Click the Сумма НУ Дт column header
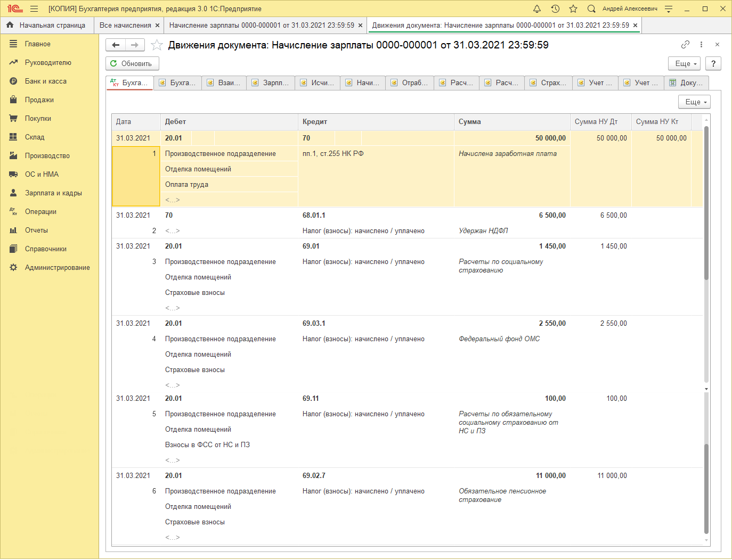 [601, 121]
